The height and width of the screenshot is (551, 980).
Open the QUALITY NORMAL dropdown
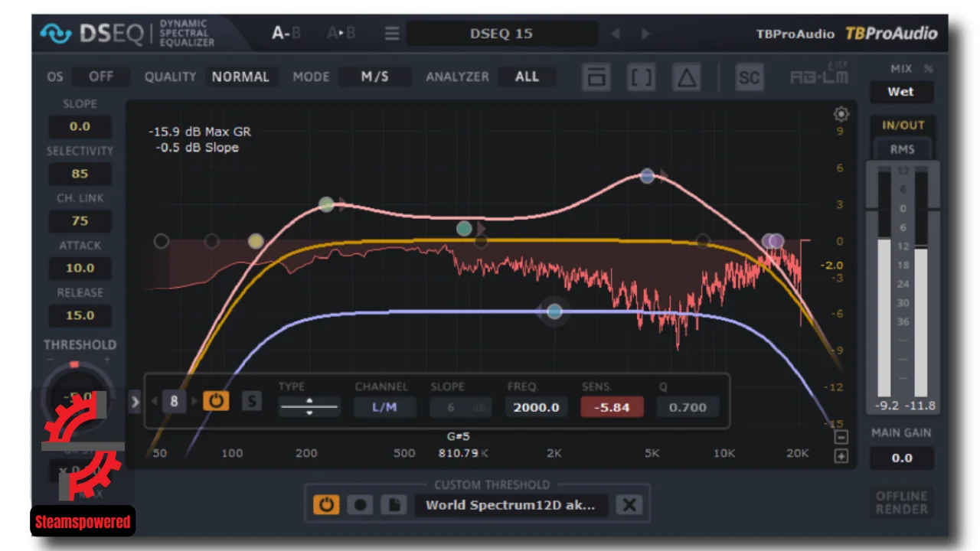pyautogui.click(x=240, y=77)
